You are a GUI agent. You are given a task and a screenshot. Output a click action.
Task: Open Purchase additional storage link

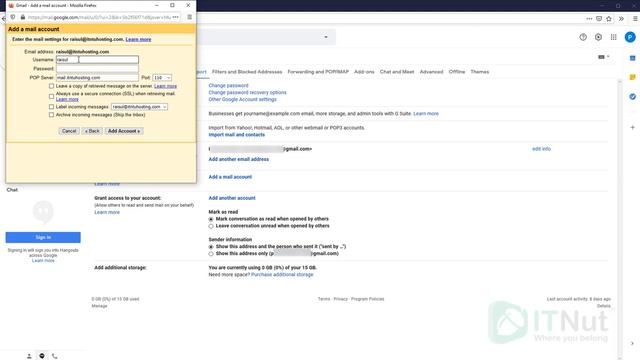pos(282,275)
